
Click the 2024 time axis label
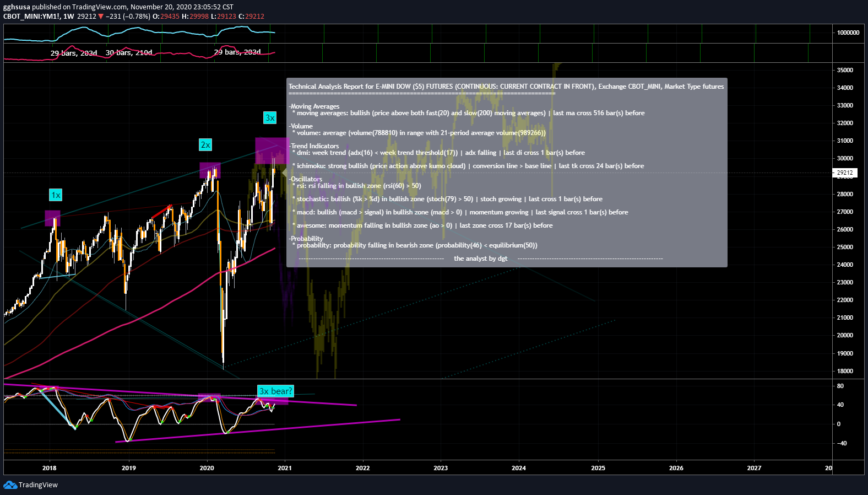tap(519, 468)
